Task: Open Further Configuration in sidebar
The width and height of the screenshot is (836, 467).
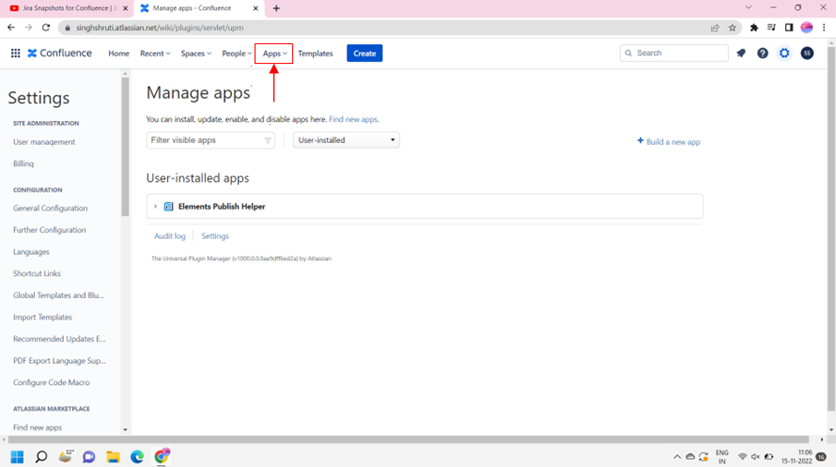Action: (x=50, y=230)
